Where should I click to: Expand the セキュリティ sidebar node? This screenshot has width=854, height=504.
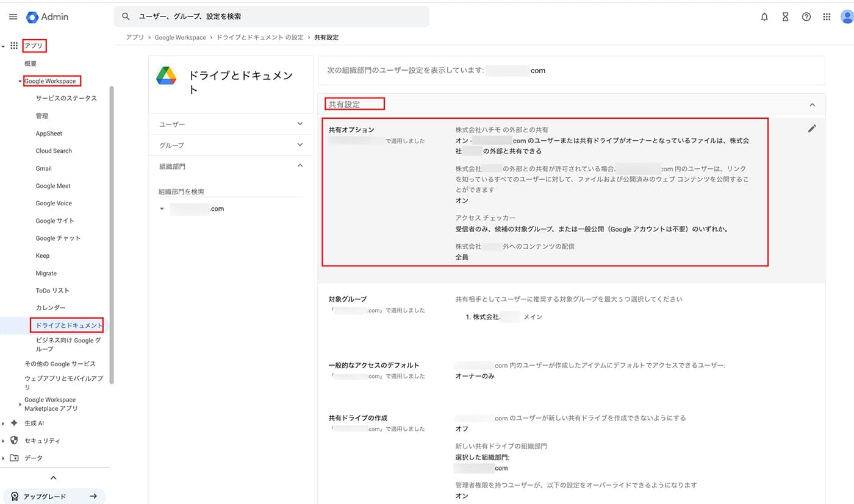(x=3, y=441)
